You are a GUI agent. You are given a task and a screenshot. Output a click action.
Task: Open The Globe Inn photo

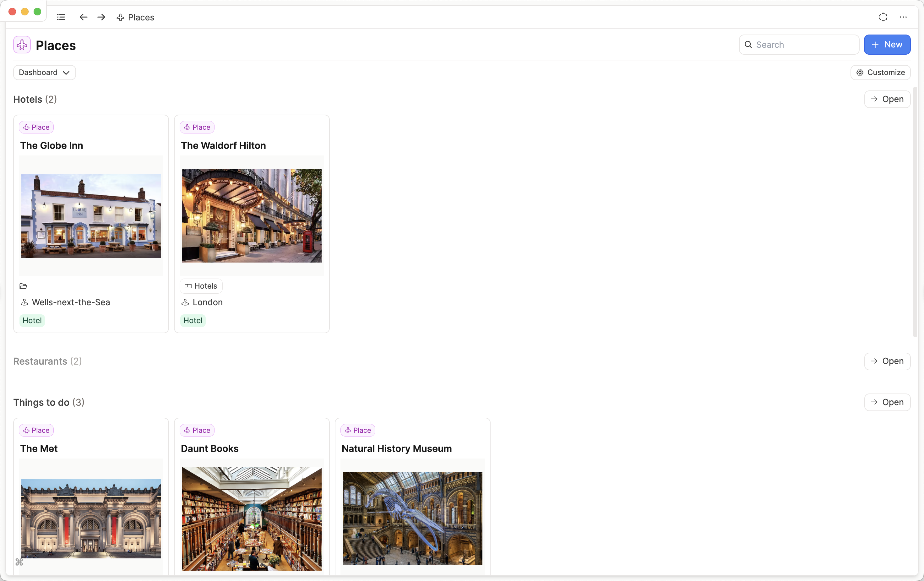point(91,216)
